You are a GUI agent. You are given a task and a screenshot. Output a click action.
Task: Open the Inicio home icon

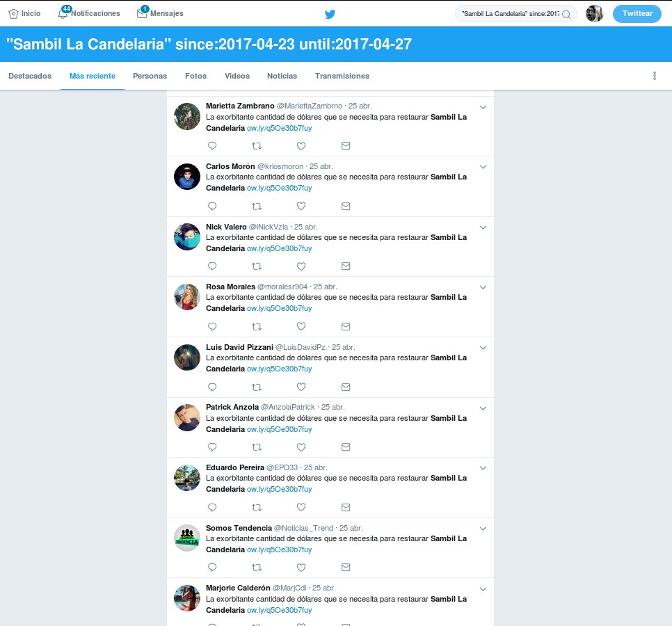[x=13, y=14]
